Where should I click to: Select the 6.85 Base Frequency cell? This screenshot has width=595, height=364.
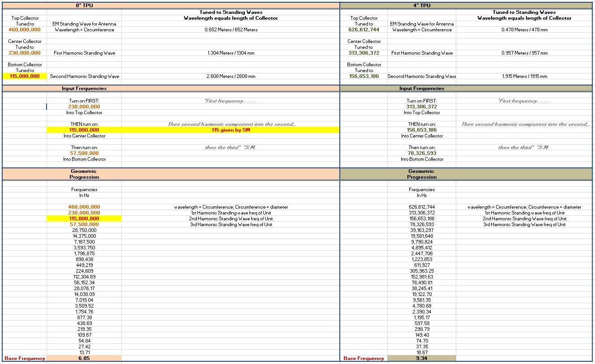(x=84, y=358)
